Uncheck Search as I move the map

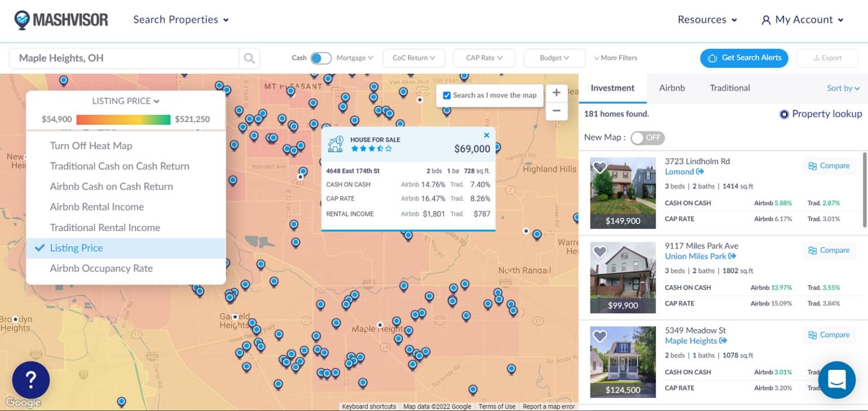coord(446,95)
